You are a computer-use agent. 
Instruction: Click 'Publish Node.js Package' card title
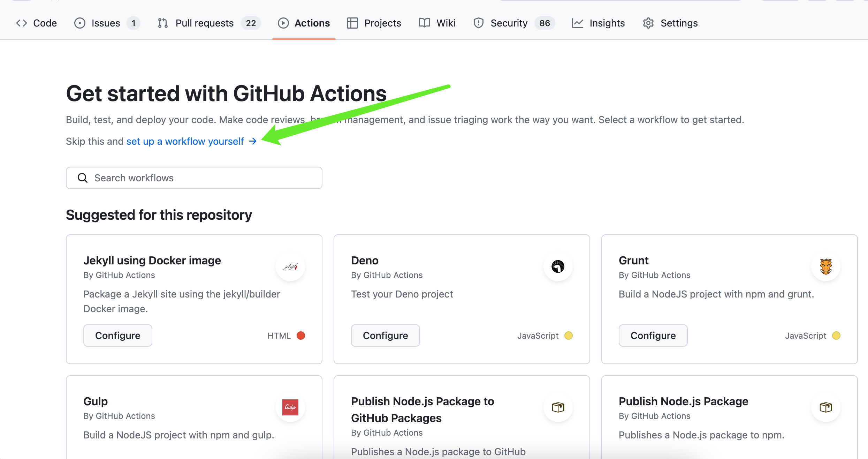point(684,401)
